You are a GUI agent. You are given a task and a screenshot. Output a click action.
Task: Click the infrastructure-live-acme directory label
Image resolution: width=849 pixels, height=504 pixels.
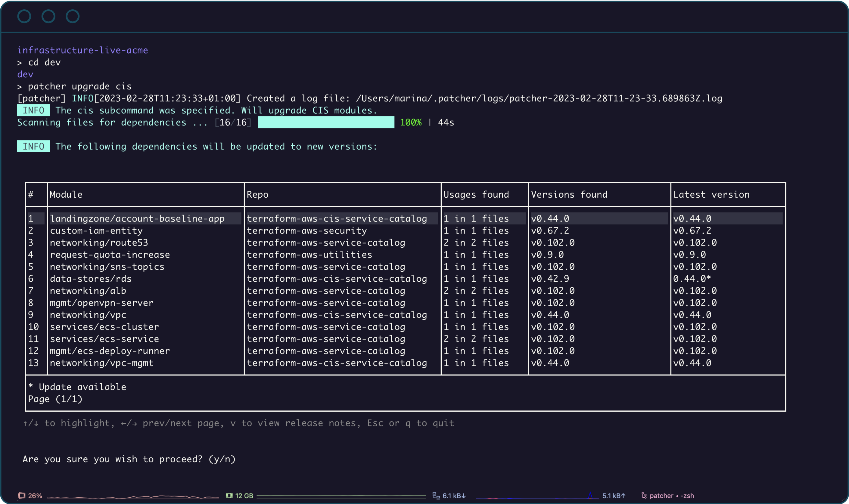[82, 50]
